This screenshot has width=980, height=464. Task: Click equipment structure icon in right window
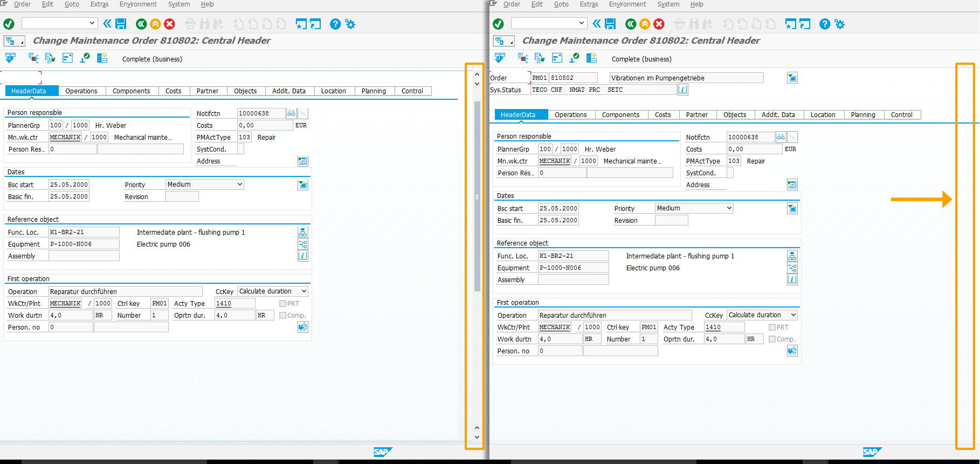(792, 268)
